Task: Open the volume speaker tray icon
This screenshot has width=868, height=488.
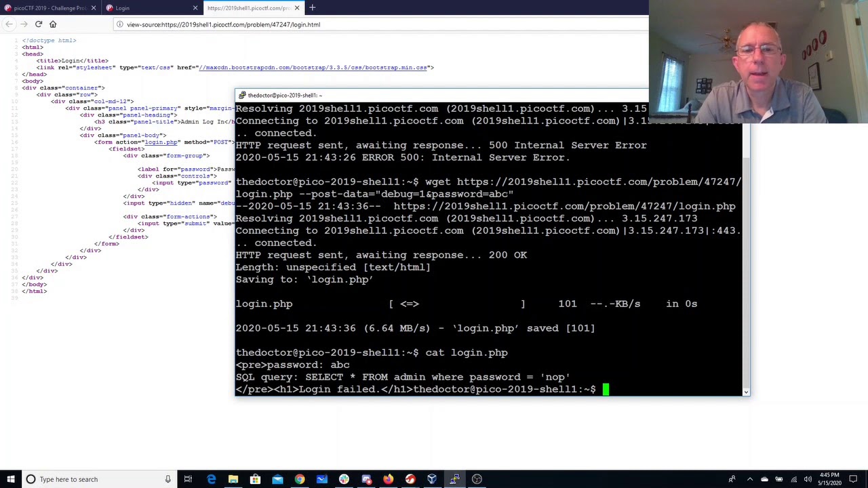Action: (808, 479)
